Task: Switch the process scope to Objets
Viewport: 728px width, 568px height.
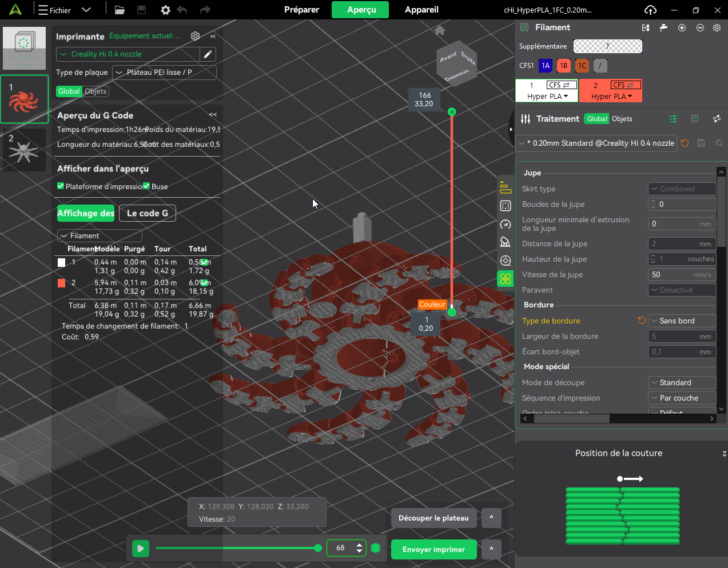Action: point(622,119)
